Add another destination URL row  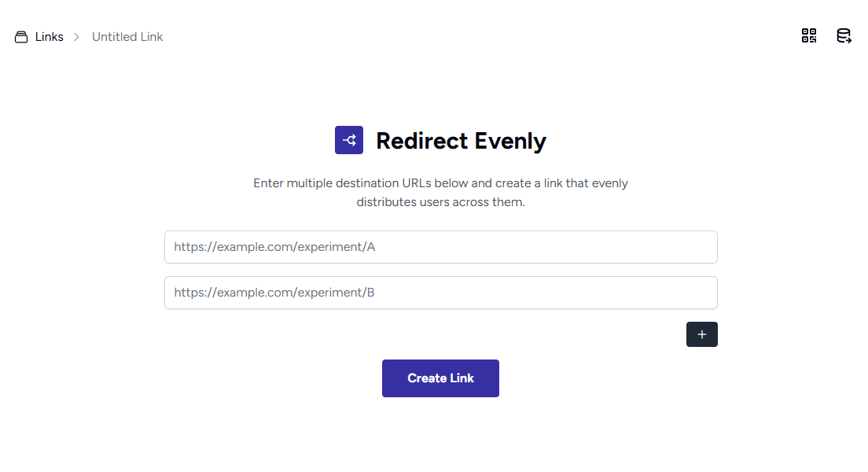click(x=701, y=334)
